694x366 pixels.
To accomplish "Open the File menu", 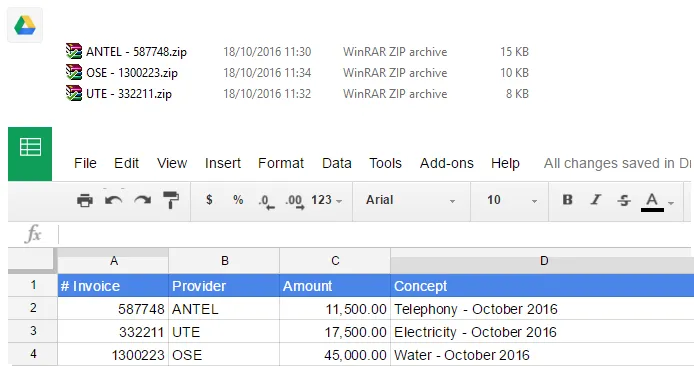I will click(85, 163).
